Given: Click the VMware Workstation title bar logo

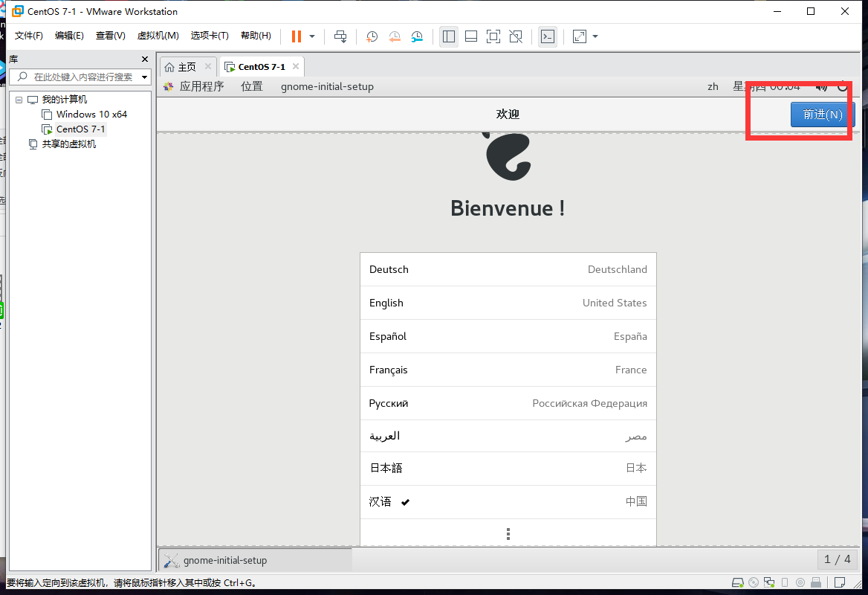Looking at the screenshot, I should 18,11.
